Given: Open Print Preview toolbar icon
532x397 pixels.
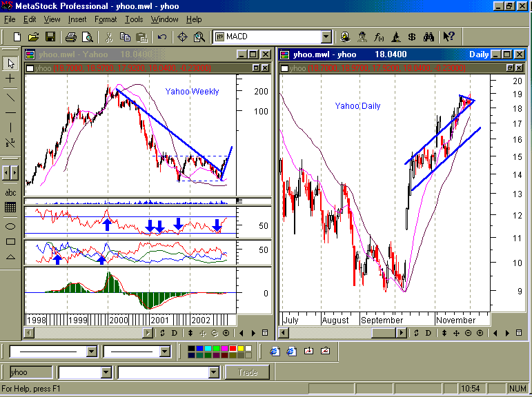Looking at the screenshot, I should (88, 37).
